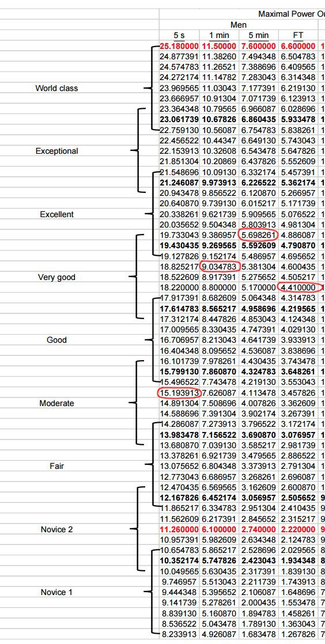Select cell 20.338261

click(179, 214)
